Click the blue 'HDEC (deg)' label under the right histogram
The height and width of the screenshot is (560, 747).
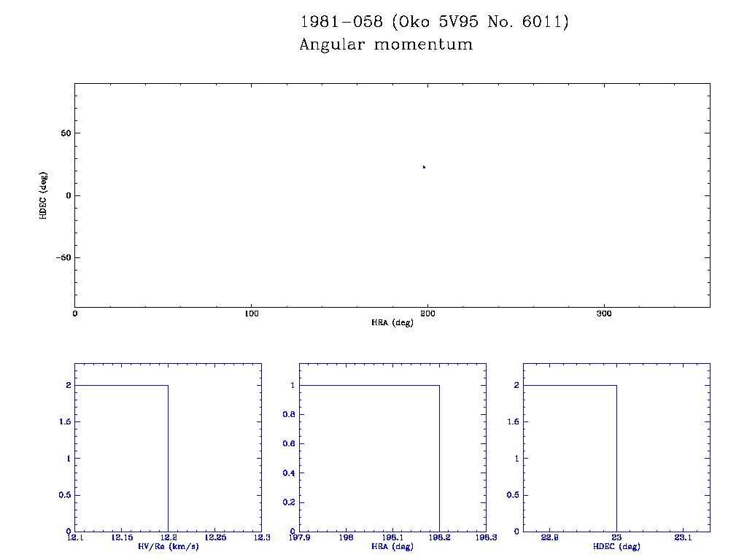point(616,546)
